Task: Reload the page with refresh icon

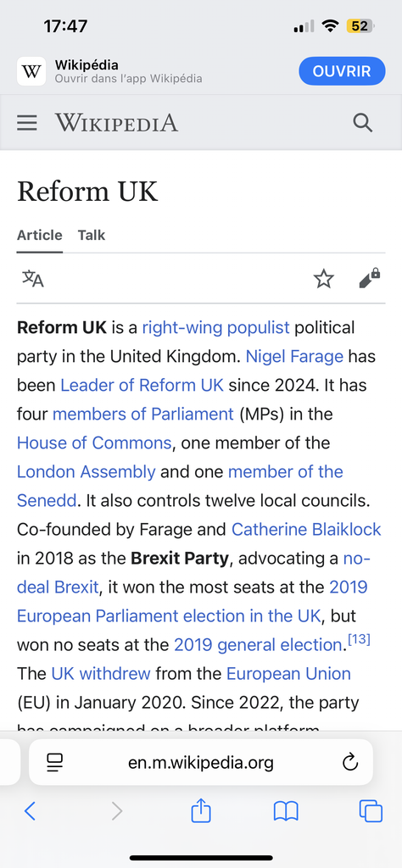Action: click(x=350, y=763)
